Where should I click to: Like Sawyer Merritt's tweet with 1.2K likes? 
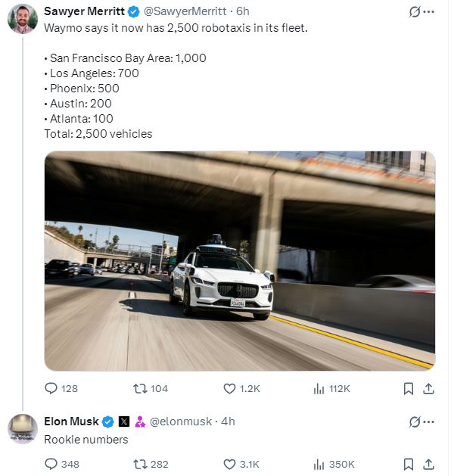click(230, 388)
